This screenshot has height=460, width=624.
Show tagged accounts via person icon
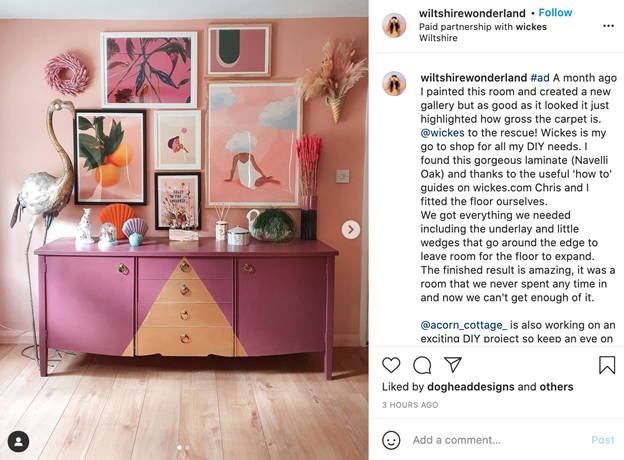[18, 442]
